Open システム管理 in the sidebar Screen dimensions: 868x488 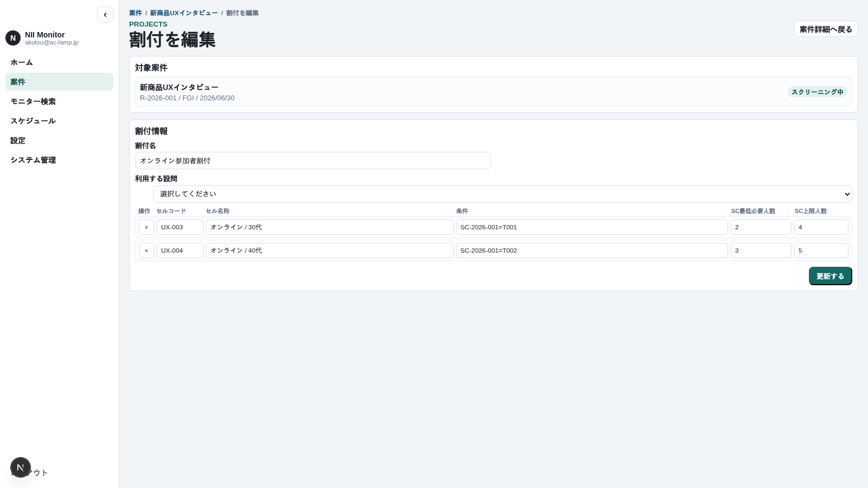(59, 160)
